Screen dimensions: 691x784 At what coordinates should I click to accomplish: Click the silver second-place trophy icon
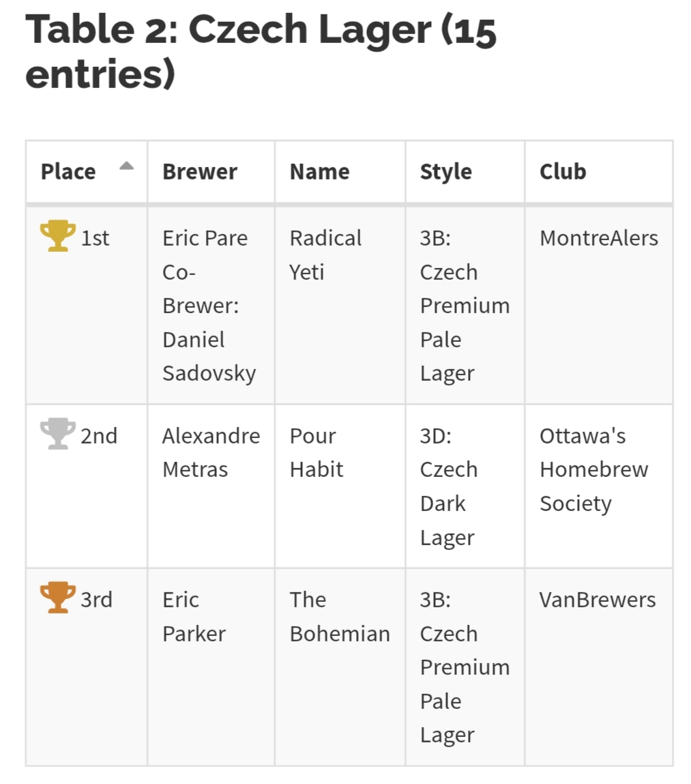pos(57,434)
